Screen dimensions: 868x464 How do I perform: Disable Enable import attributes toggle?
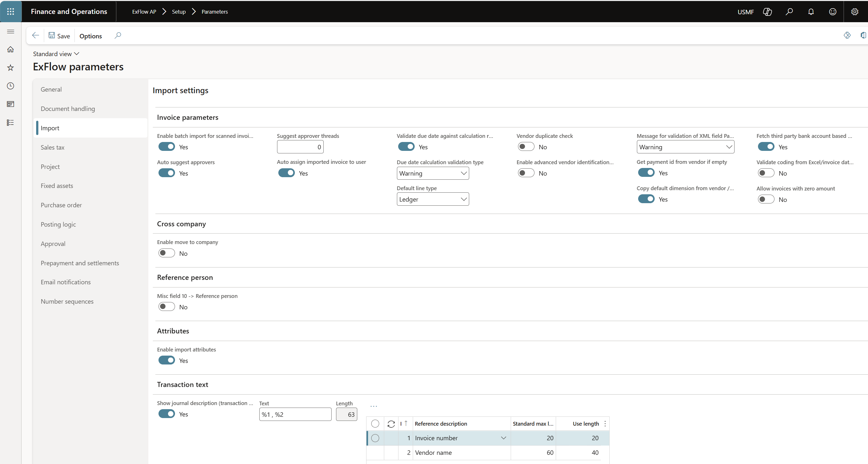click(167, 360)
